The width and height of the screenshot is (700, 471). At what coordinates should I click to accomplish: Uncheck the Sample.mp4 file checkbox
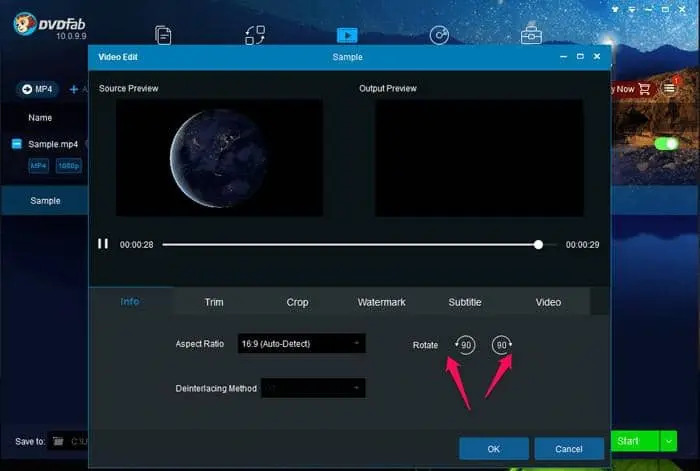[x=16, y=144]
